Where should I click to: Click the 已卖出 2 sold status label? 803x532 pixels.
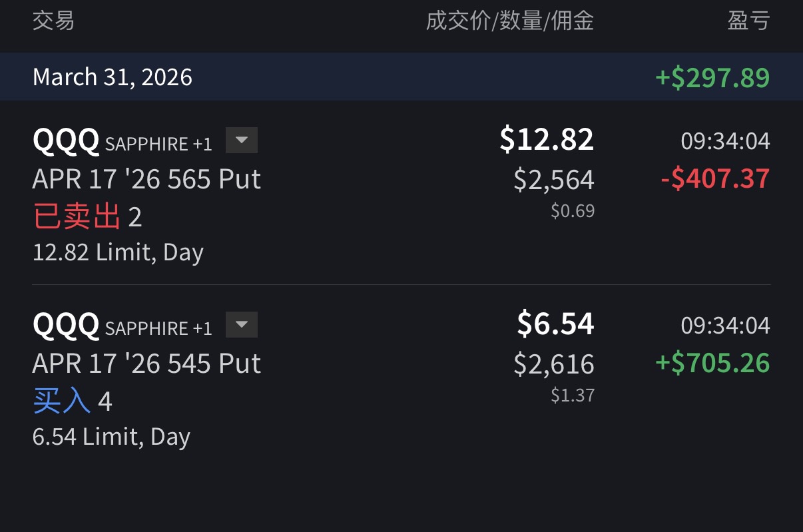(x=87, y=217)
